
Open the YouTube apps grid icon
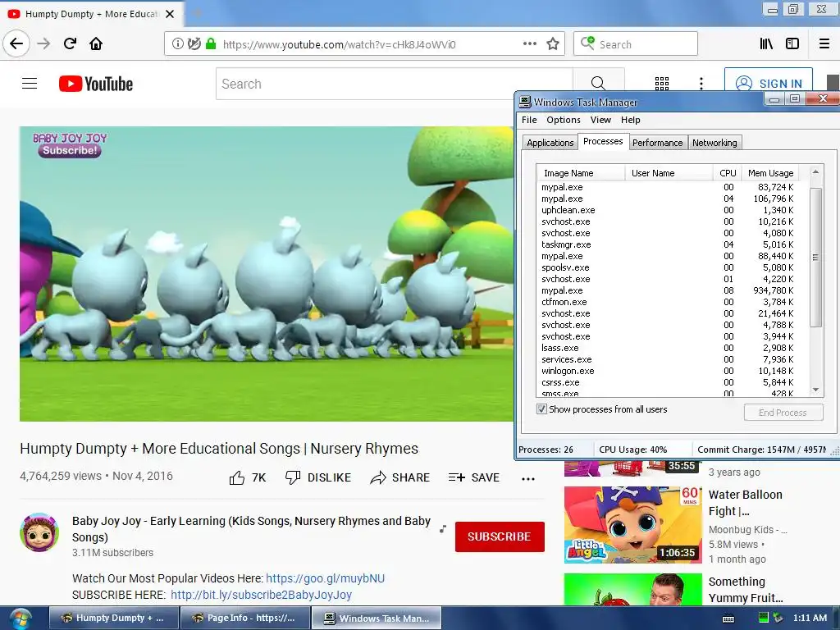coord(662,83)
